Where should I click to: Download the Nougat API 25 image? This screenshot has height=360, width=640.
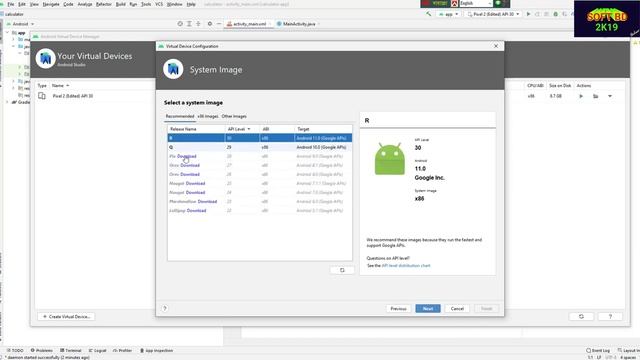coord(196,183)
